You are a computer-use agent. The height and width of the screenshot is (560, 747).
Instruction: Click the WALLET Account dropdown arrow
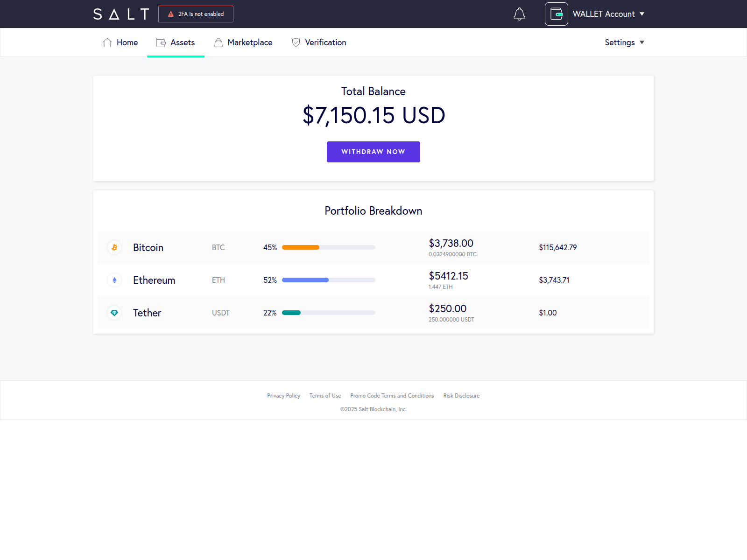[642, 14]
